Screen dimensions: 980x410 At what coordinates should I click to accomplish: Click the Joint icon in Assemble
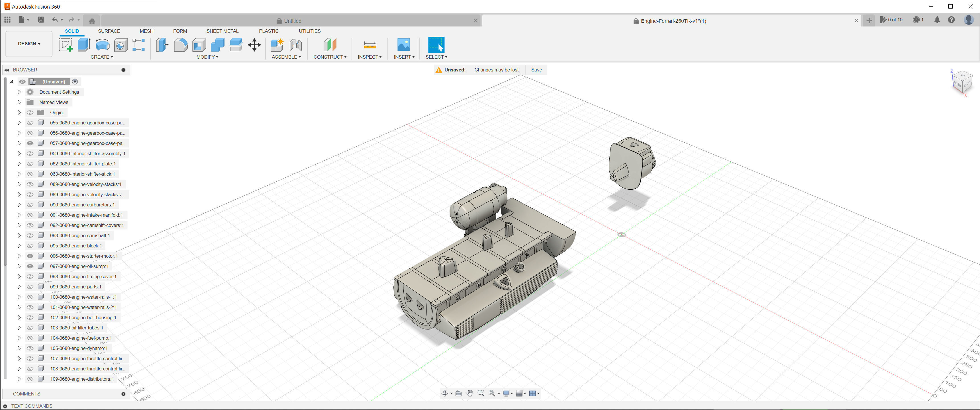[296, 45]
